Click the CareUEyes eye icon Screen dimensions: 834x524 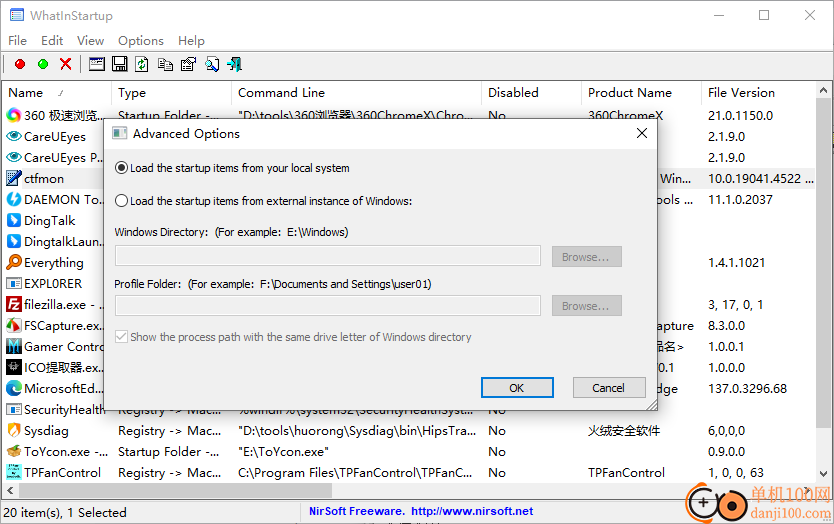tap(14, 136)
